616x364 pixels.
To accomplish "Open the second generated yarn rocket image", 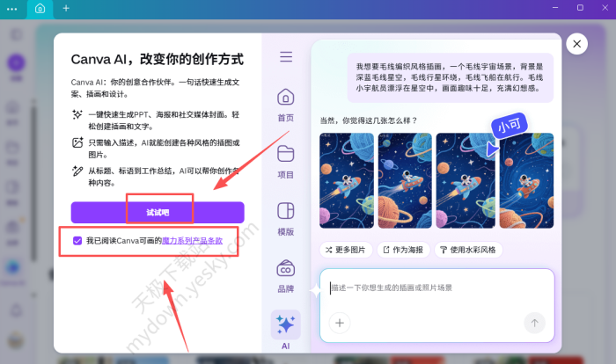I will point(405,180).
